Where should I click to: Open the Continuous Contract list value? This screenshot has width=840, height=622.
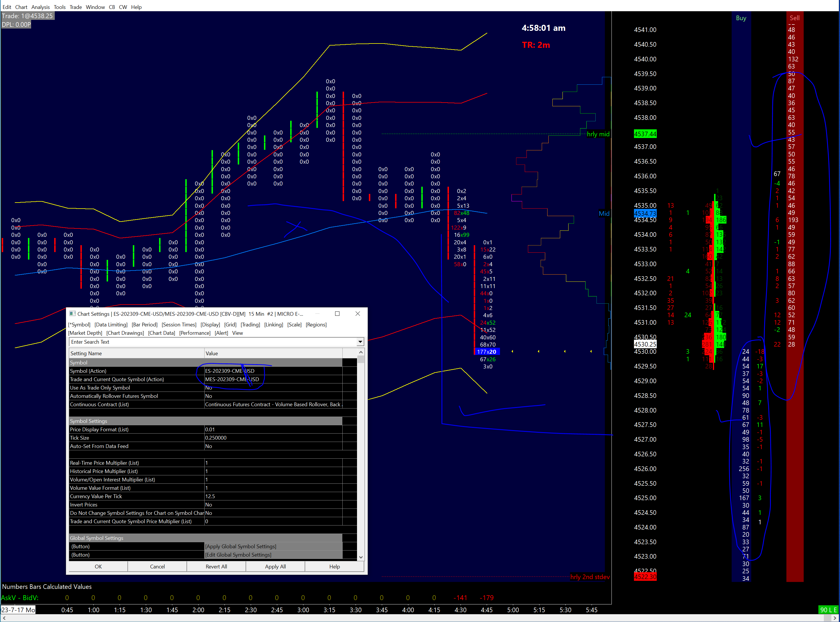pos(273,404)
